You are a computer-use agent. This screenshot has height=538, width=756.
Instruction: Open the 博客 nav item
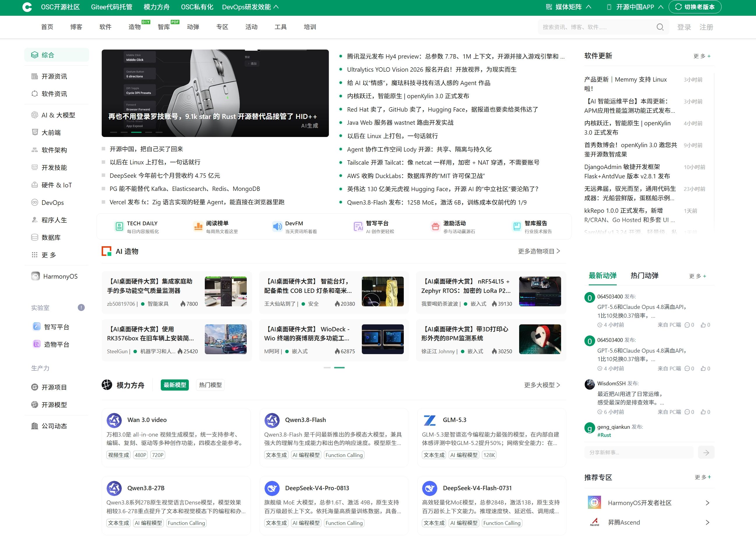[76, 27]
